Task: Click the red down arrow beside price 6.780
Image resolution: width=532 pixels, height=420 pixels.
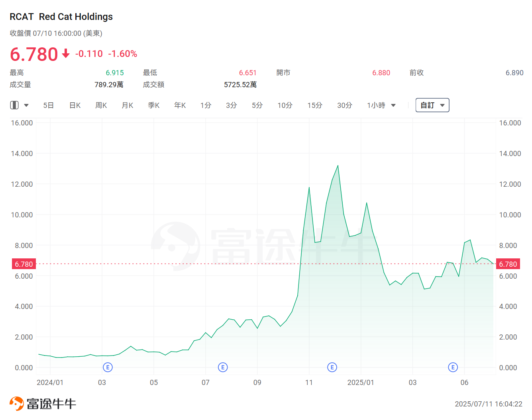Action: pyautogui.click(x=66, y=54)
